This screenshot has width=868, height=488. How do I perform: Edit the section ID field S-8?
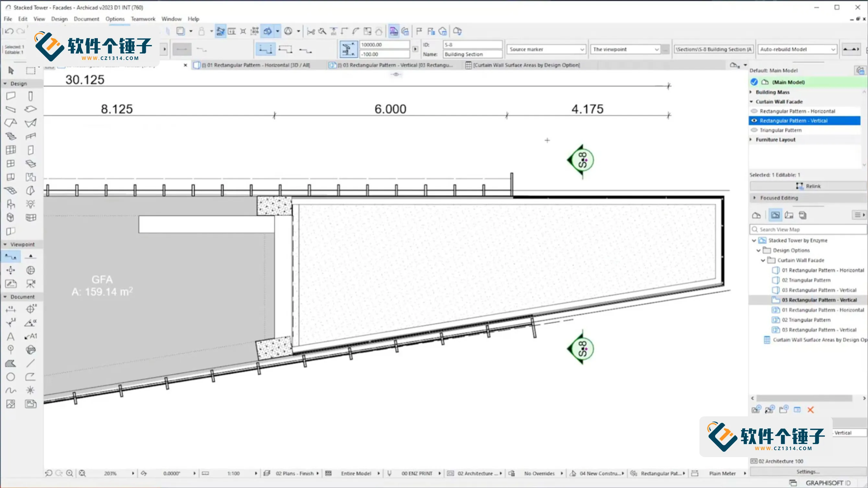tap(472, 44)
